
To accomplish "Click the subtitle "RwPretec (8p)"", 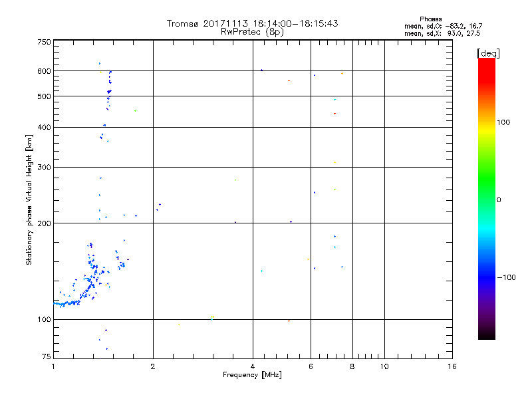I will click(252, 32).
